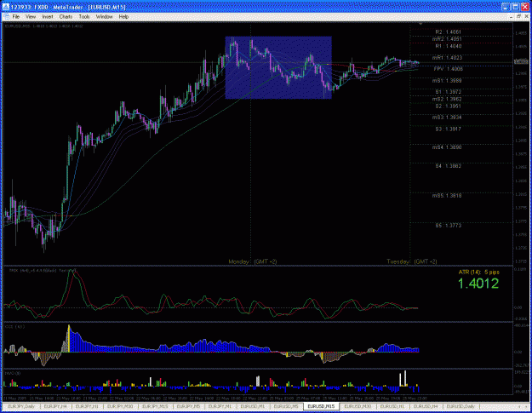Open the Charts menu

[x=66, y=17]
